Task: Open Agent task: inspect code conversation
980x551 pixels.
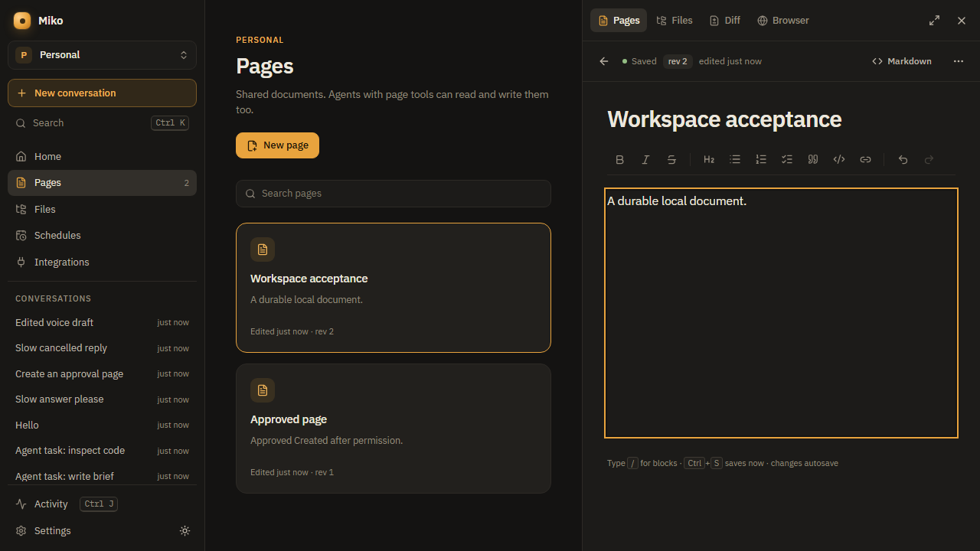Action: click(102, 451)
